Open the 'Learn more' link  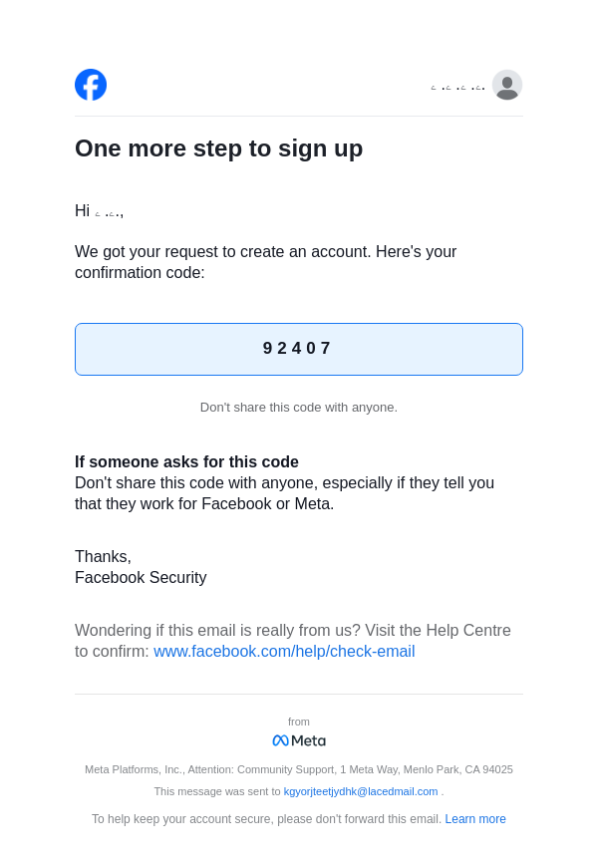pyautogui.click(x=475, y=819)
